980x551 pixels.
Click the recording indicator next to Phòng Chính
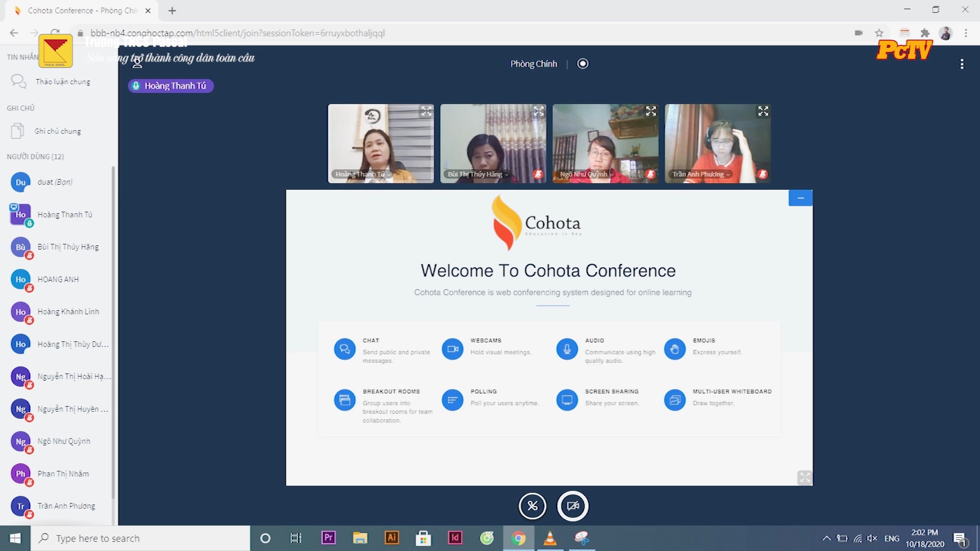coord(582,64)
